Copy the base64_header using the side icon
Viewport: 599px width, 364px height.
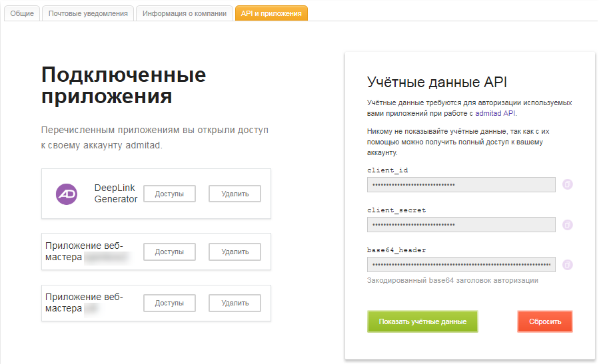[x=568, y=265]
